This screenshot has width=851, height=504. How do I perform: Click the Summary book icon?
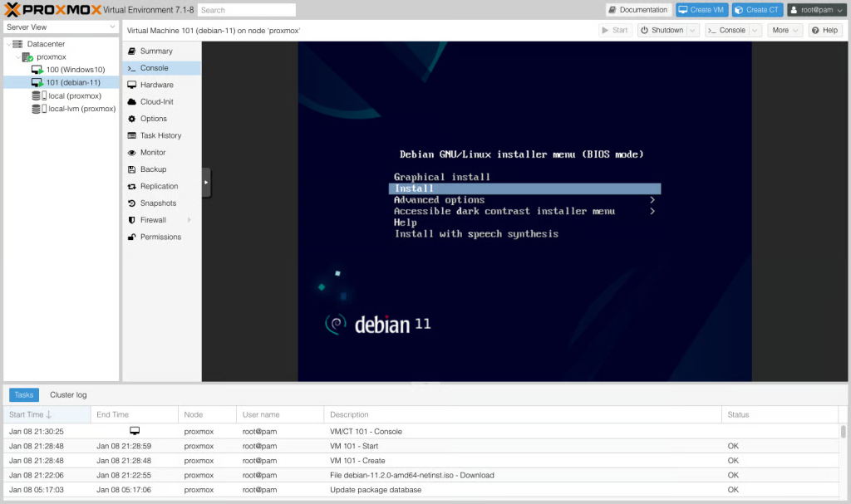[x=132, y=51]
